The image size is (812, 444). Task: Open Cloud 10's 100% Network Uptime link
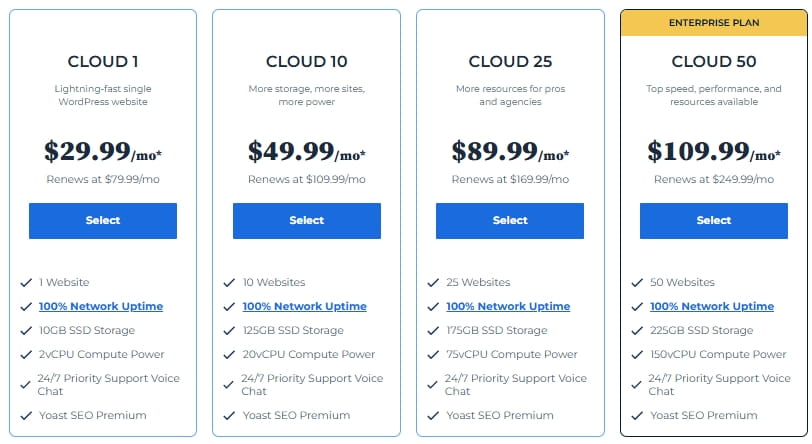[x=304, y=306]
